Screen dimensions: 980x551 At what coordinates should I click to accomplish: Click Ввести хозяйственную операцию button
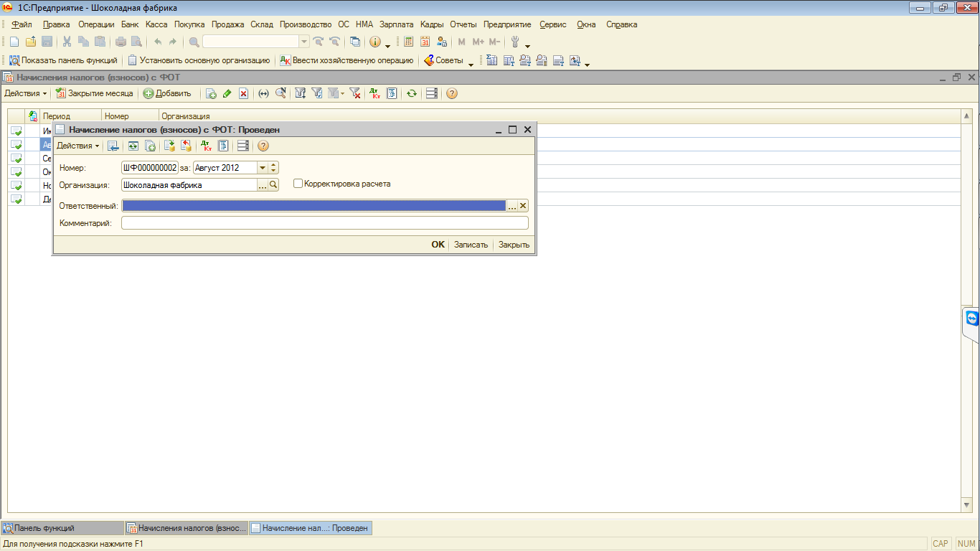[x=347, y=60]
